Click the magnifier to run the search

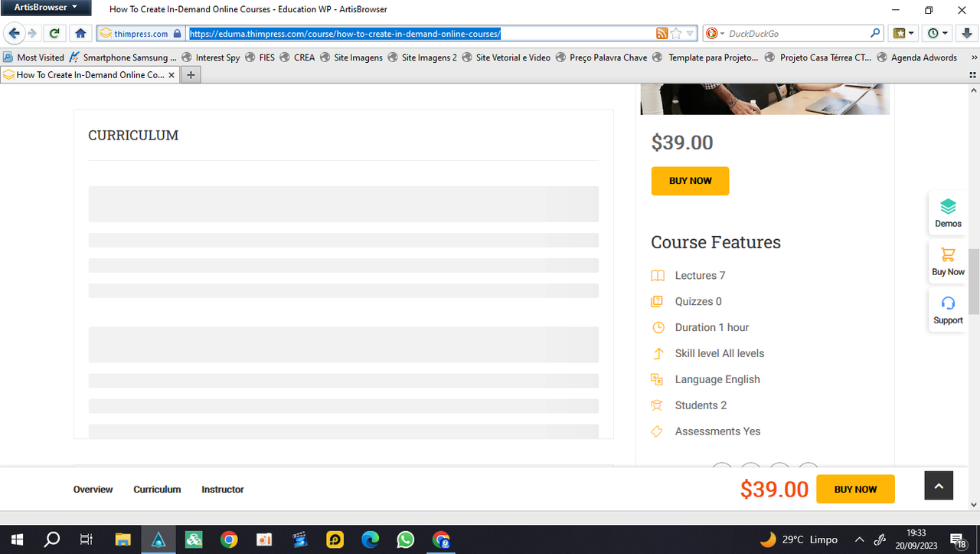[875, 34]
